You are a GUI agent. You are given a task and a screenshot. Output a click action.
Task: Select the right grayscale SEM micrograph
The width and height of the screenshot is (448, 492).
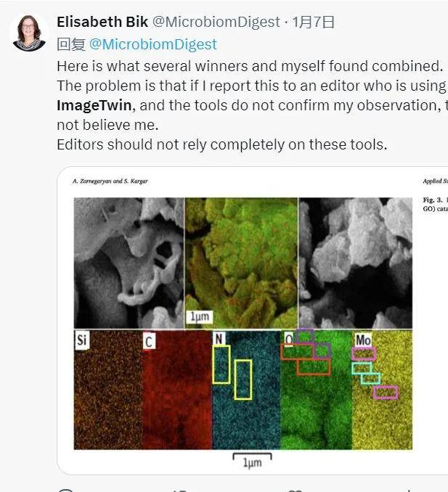pos(354,263)
